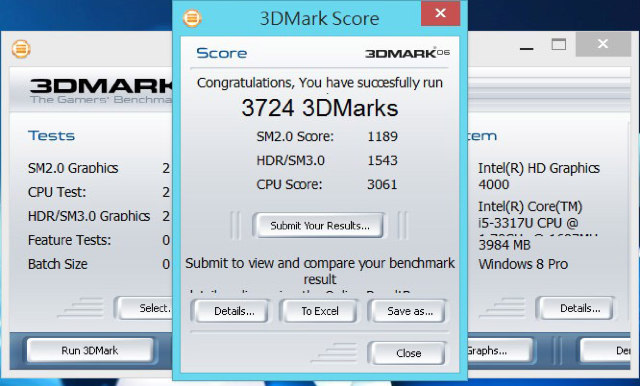The image size is (640, 386).
Task: Open Details in the score dialog
Action: coord(234,311)
